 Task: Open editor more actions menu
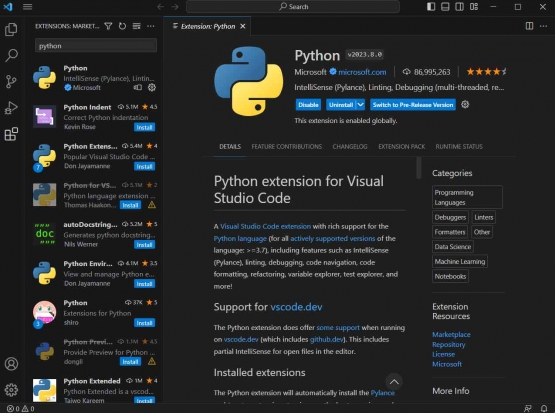(x=543, y=26)
